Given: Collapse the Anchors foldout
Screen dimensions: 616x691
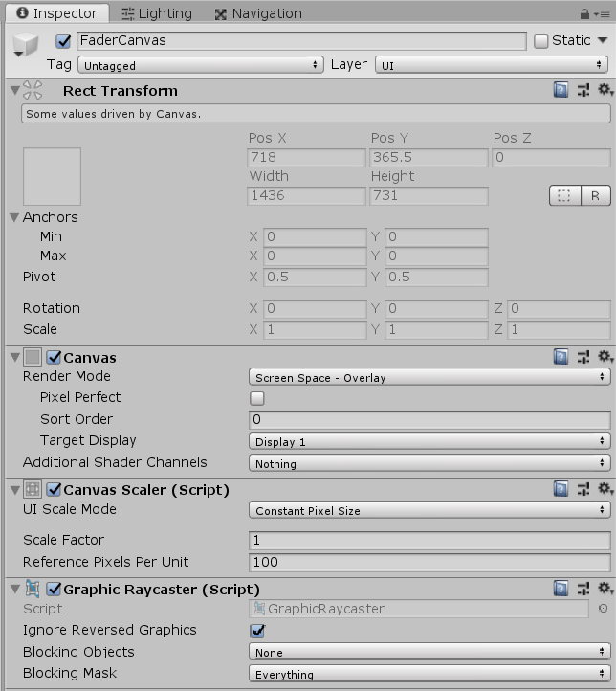Looking at the screenshot, I should pos(14,217).
